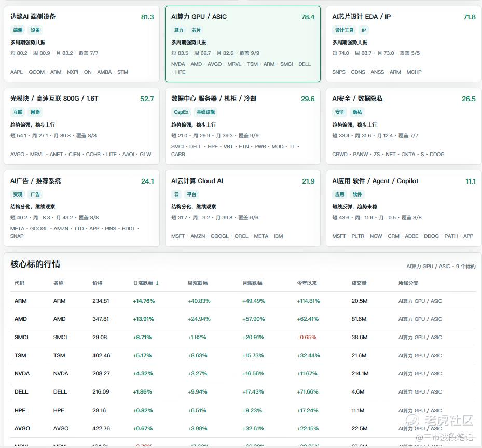482x448 pixels.
Task: Sort table by 今年以来 column
Action: (307, 283)
